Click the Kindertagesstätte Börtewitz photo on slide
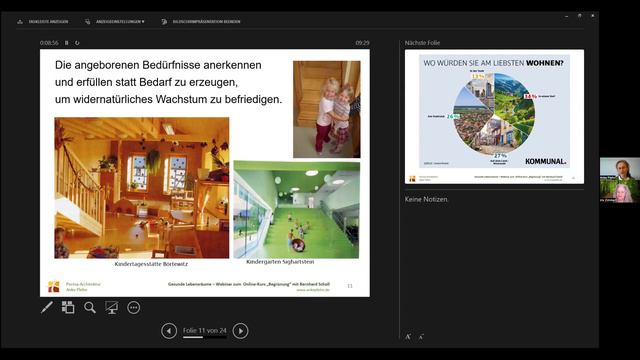 click(142, 188)
